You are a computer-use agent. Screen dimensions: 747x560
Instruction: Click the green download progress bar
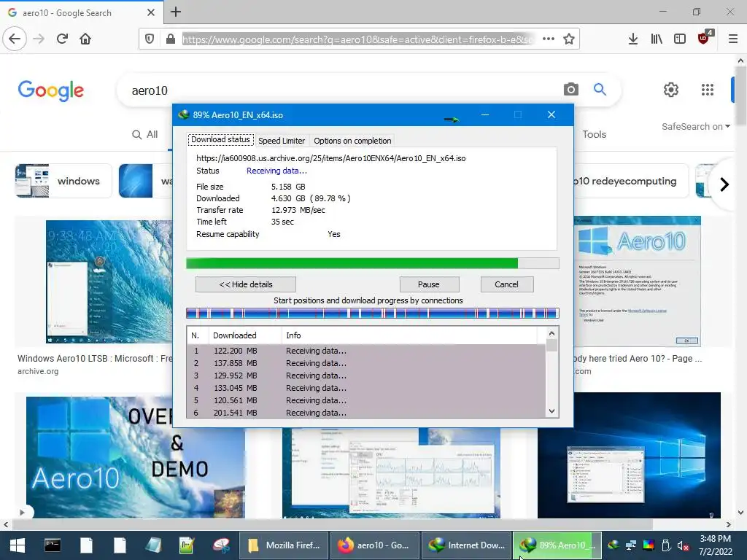tap(373, 263)
